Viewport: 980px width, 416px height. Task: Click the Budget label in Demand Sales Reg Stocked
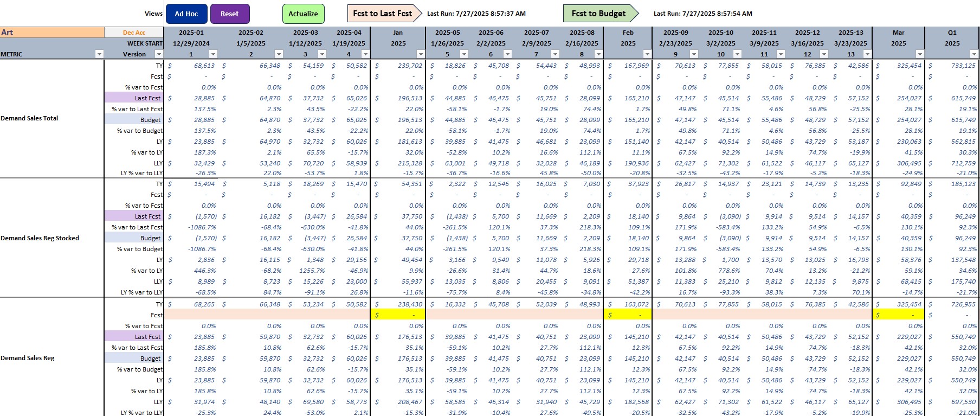pos(134,238)
